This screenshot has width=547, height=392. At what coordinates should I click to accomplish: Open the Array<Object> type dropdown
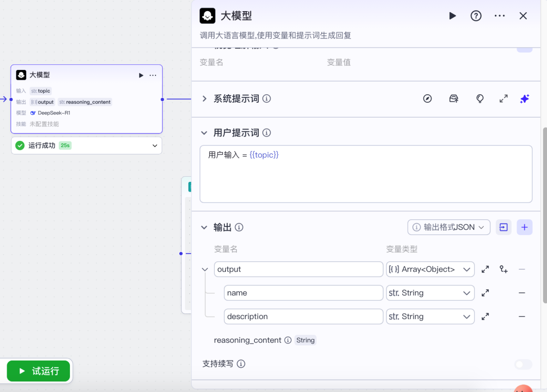430,269
